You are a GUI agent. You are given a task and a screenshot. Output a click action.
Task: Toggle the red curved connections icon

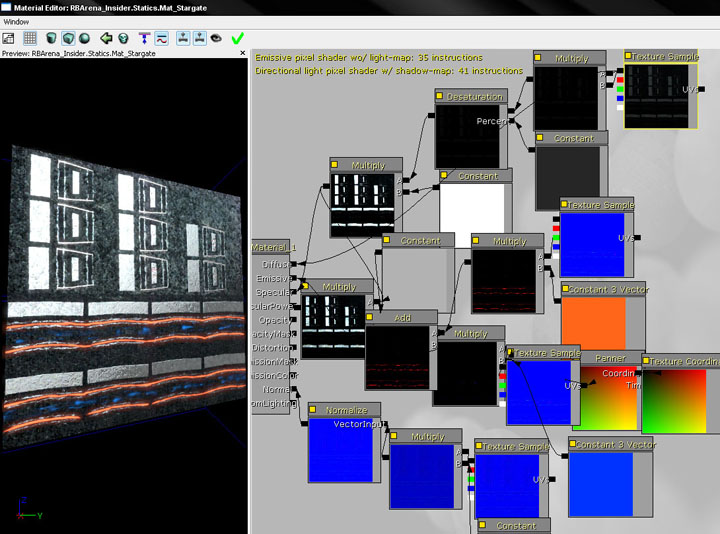(162, 38)
